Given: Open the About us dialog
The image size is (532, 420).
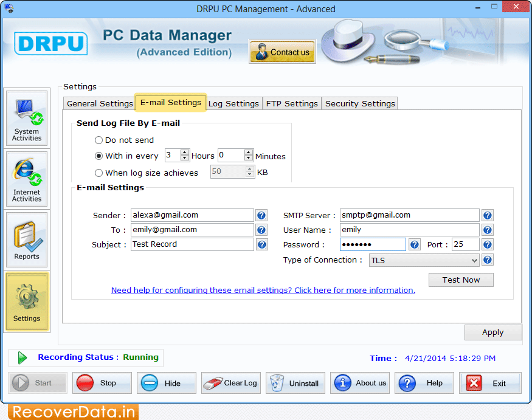Looking at the screenshot, I should (360, 383).
